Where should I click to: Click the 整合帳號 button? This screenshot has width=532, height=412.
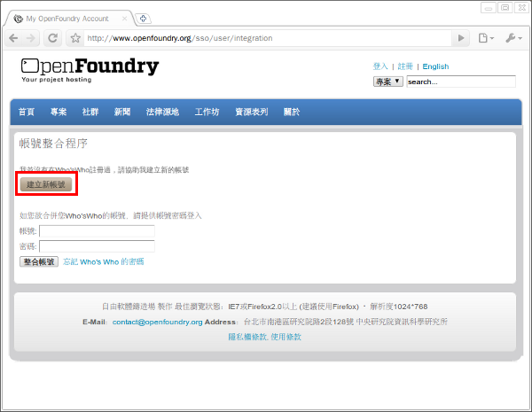[x=39, y=261]
